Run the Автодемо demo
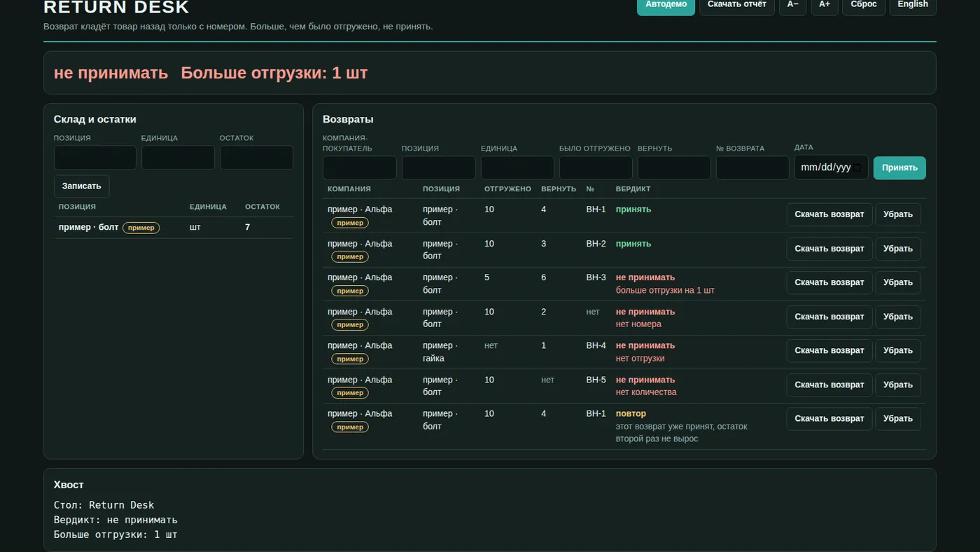The height and width of the screenshot is (552, 980). point(666,4)
